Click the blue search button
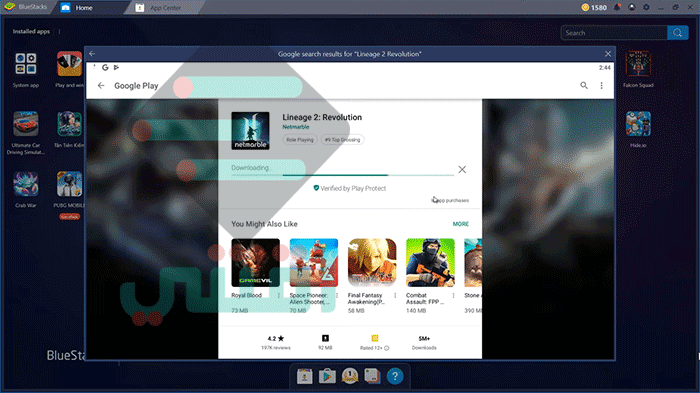The height and width of the screenshot is (393, 700). point(678,33)
